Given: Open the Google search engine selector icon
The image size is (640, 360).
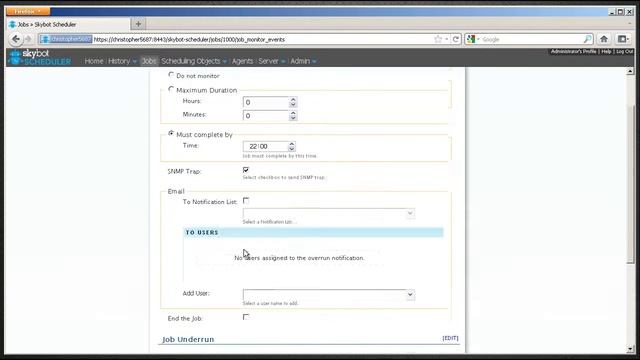Looking at the screenshot, I should click(473, 39).
